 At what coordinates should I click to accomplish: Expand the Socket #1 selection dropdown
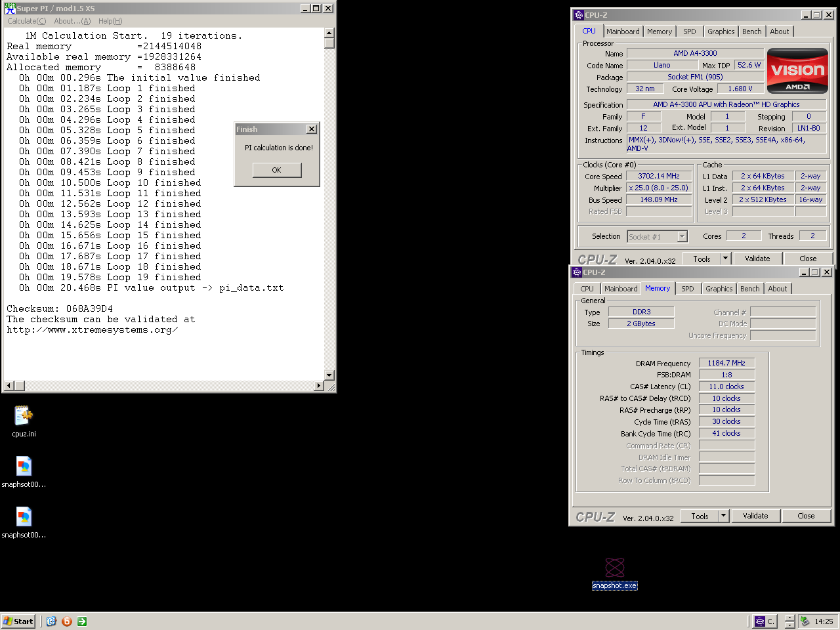pos(682,237)
